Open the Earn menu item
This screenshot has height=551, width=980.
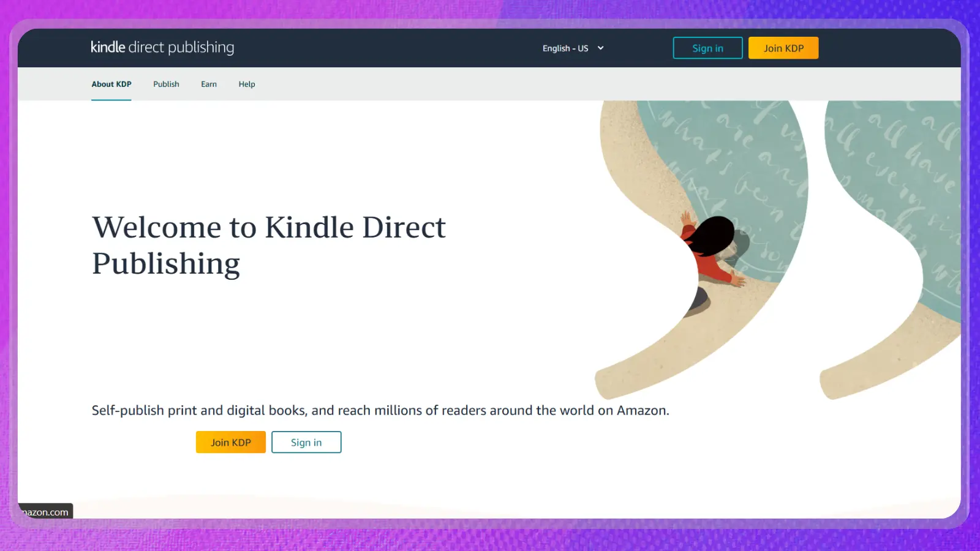[x=209, y=84]
